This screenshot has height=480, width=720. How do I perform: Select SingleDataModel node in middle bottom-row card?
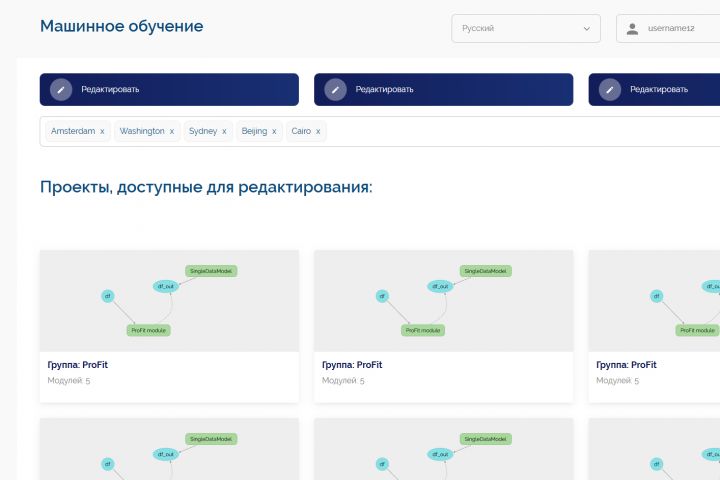click(486, 439)
